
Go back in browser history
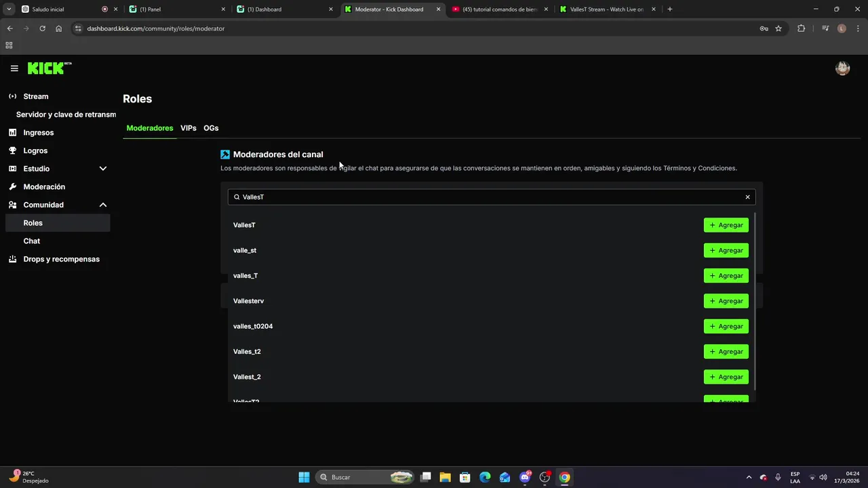(x=9, y=28)
